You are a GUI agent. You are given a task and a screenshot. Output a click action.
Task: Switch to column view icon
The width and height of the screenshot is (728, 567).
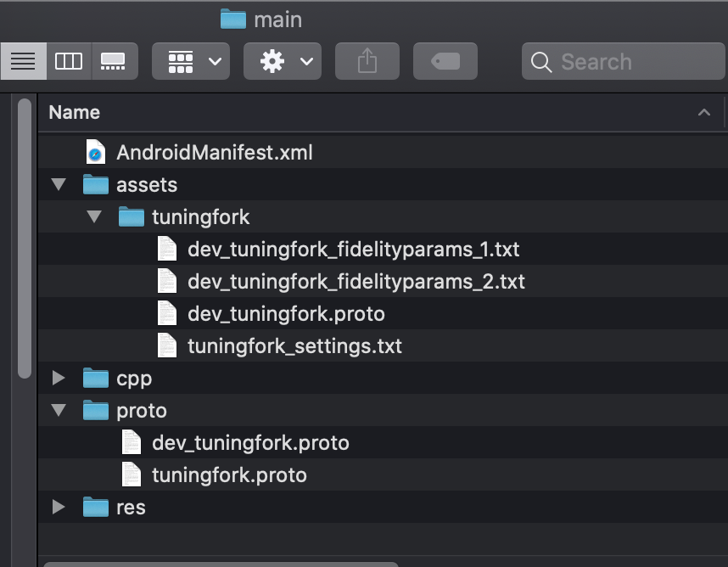pyautogui.click(x=69, y=61)
